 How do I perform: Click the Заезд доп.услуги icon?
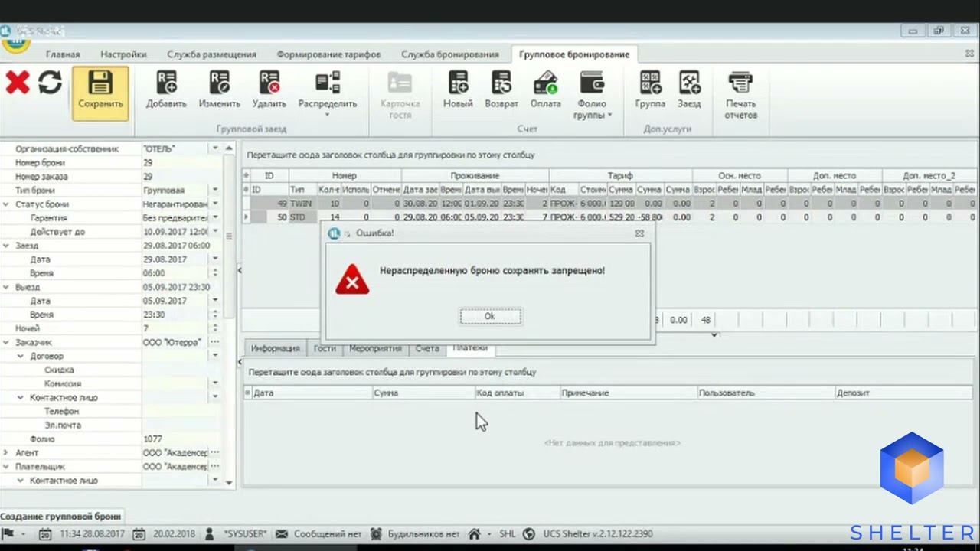pos(689,83)
